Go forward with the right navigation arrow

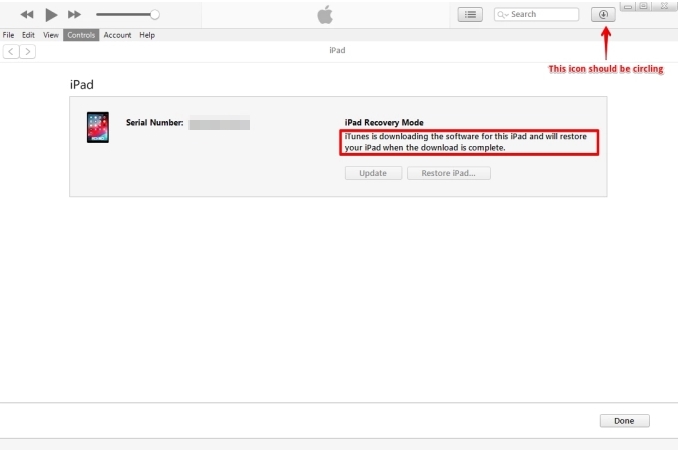[x=27, y=51]
